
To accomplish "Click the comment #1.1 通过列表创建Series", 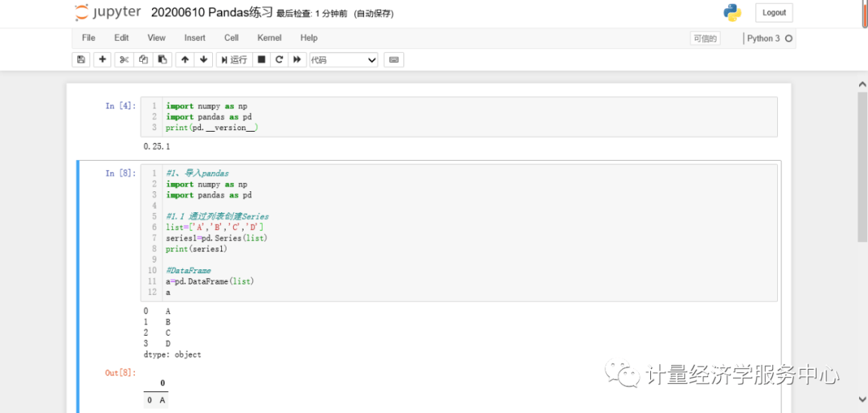I will click(217, 216).
